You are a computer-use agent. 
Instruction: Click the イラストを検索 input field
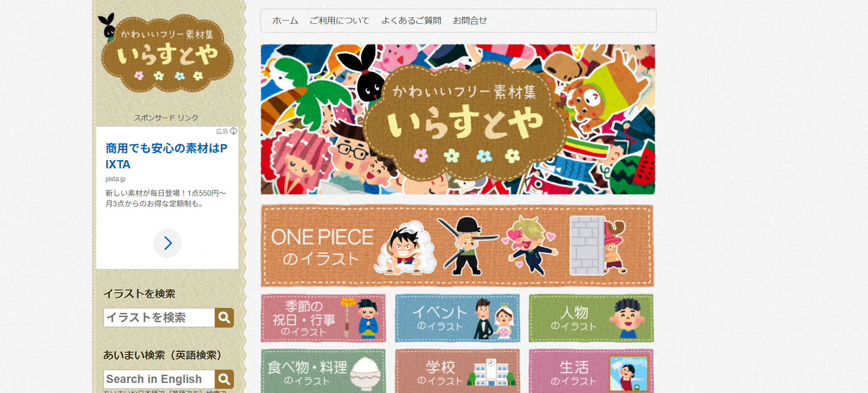coord(159,318)
